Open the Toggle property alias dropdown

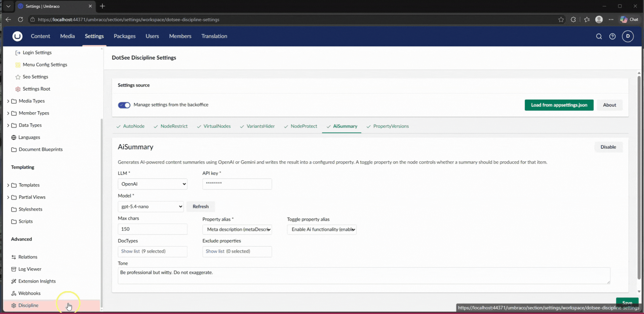[322, 229]
